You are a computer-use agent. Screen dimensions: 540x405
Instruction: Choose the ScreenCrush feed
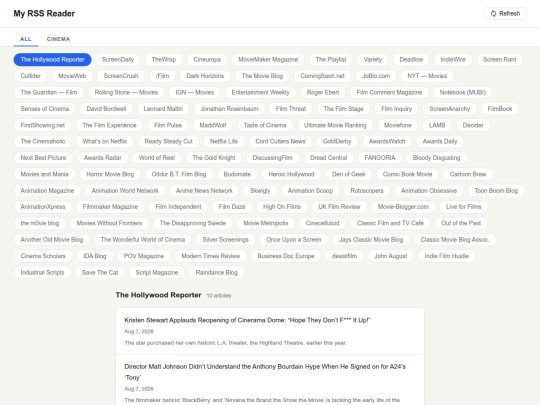coord(121,76)
